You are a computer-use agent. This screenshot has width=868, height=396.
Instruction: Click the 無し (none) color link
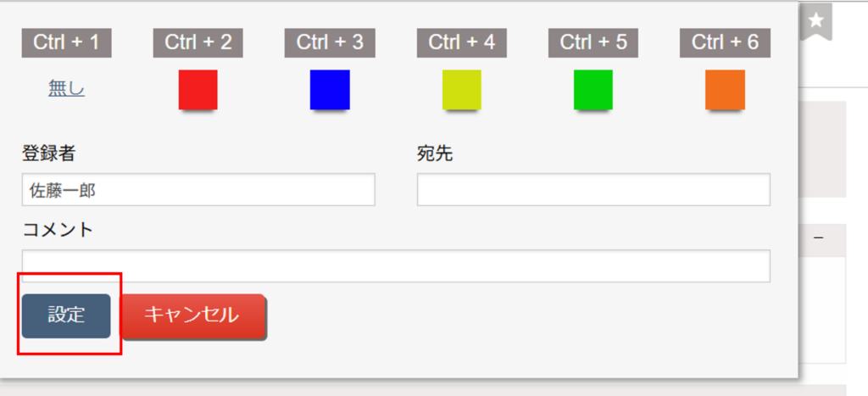pyautogui.click(x=67, y=89)
